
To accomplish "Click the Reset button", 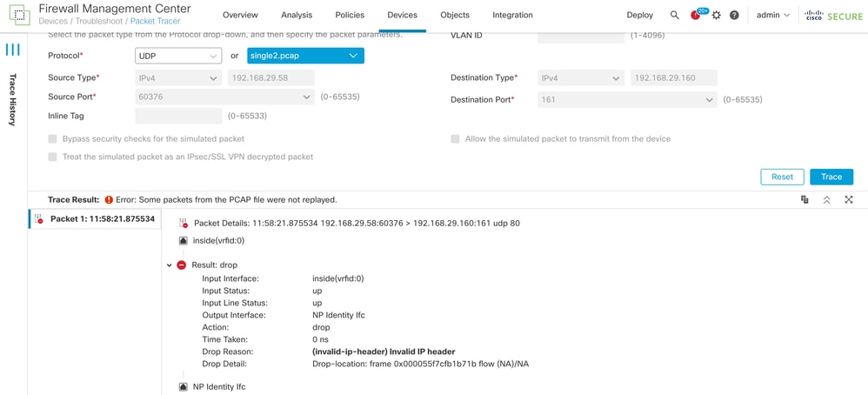I will tap(782, 177).
